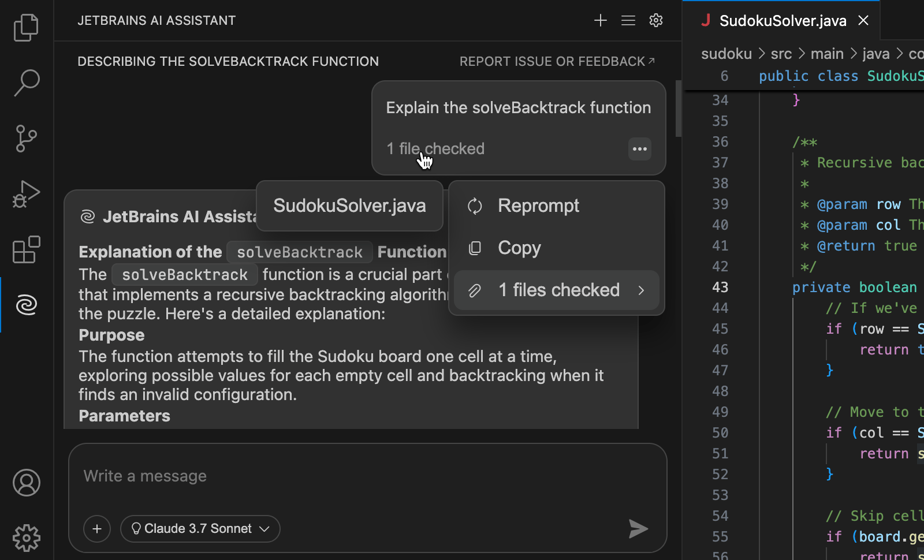The width and height of the screenshot is (924, 560).
Task: Open the Accounts icon
Action: click(x=26, y=483)
